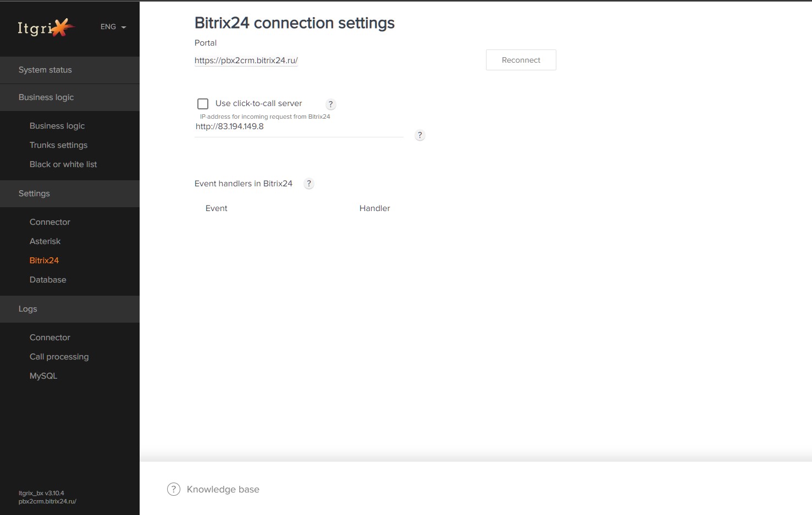
Task: Open Database settings item
Action: 48,280
